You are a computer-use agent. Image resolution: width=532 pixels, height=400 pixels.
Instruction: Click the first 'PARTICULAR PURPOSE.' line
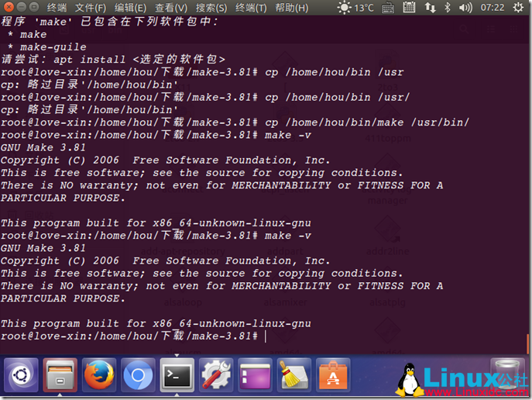(x=63, y=198)
